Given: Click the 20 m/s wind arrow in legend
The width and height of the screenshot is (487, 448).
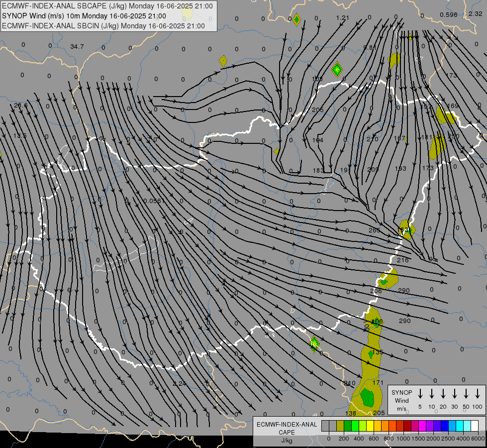Looking at the screenshot, I should (443, 394).
